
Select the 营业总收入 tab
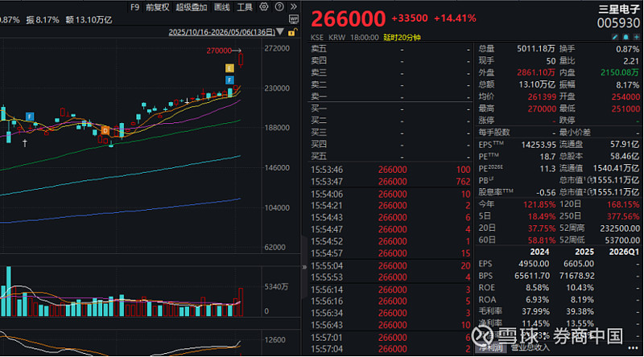pos(530,348)
